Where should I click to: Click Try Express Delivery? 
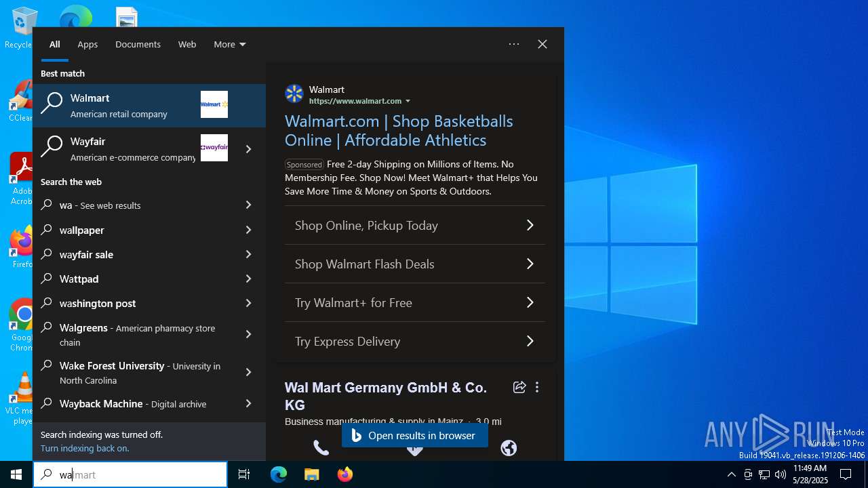click(x=415, y=341)
